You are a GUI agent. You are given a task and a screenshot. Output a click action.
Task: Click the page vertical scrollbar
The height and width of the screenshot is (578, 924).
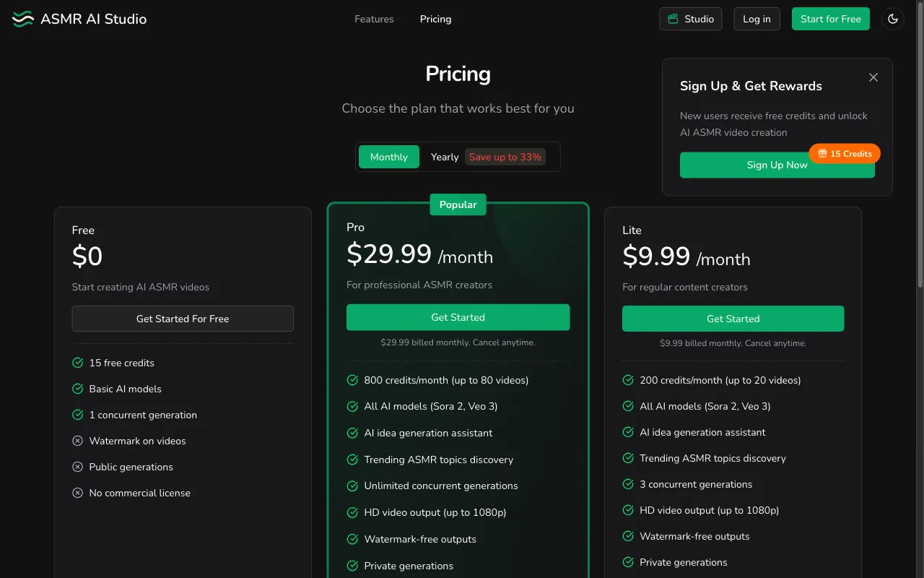pos(920,144)
